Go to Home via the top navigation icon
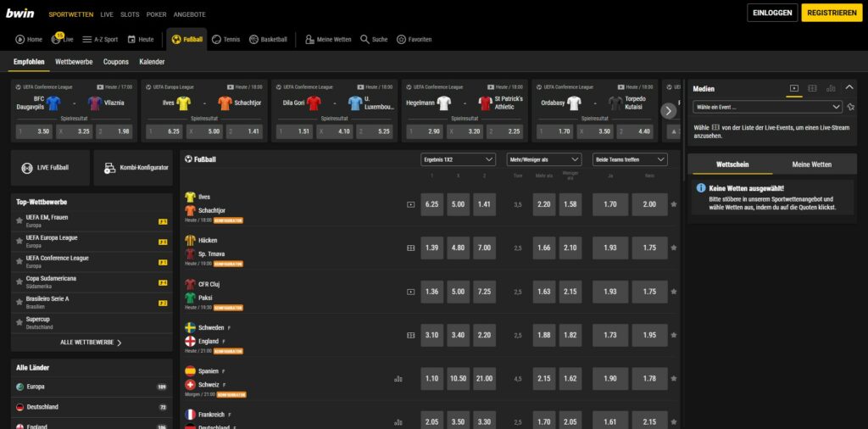This screenshot has height=429, width=868. (x=29, y=39)
